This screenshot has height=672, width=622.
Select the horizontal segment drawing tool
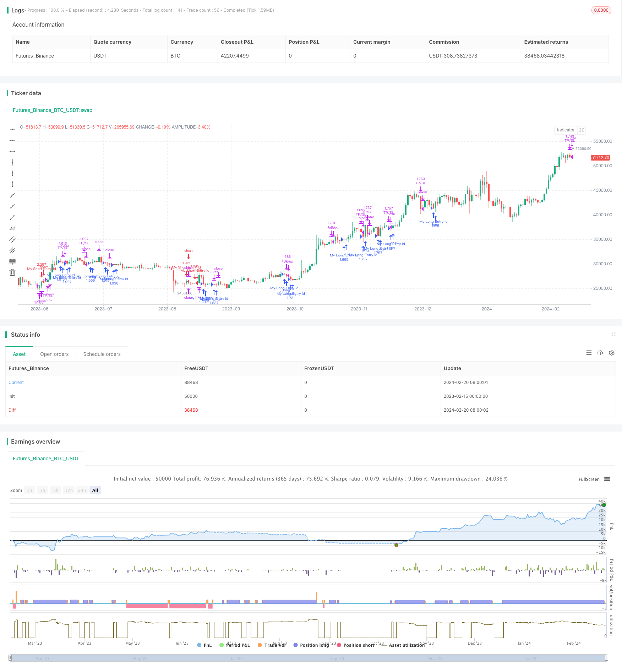point(12,151)
